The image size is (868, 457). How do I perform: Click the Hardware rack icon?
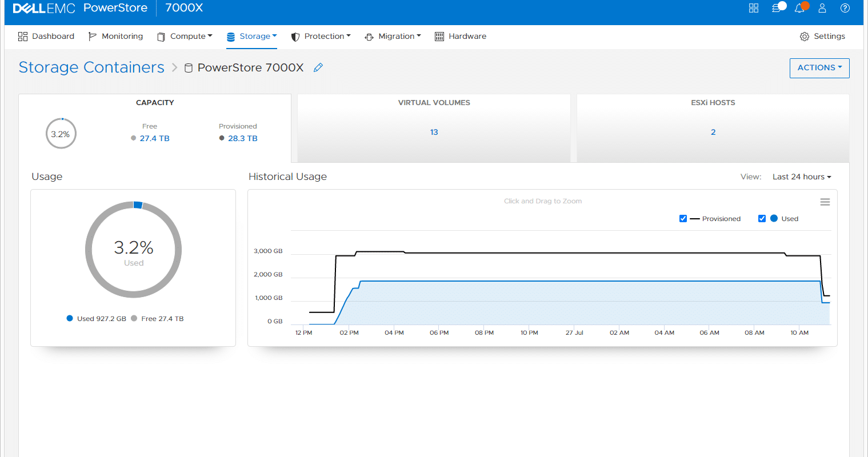click(439, 37)
